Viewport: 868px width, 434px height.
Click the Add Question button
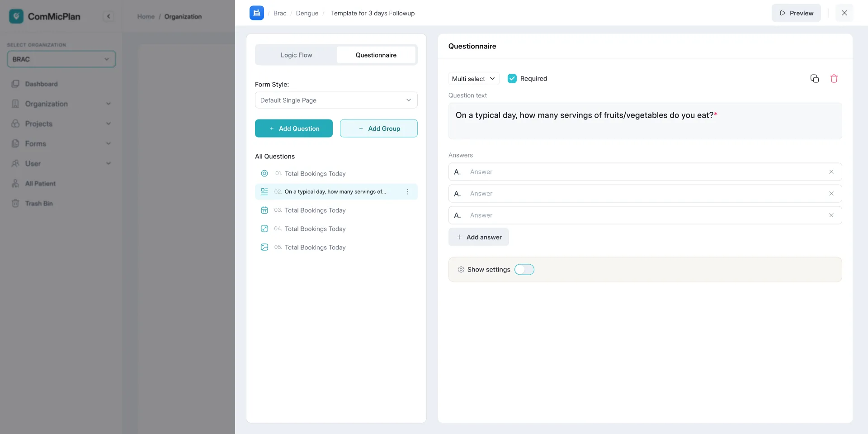click(294, 129)
